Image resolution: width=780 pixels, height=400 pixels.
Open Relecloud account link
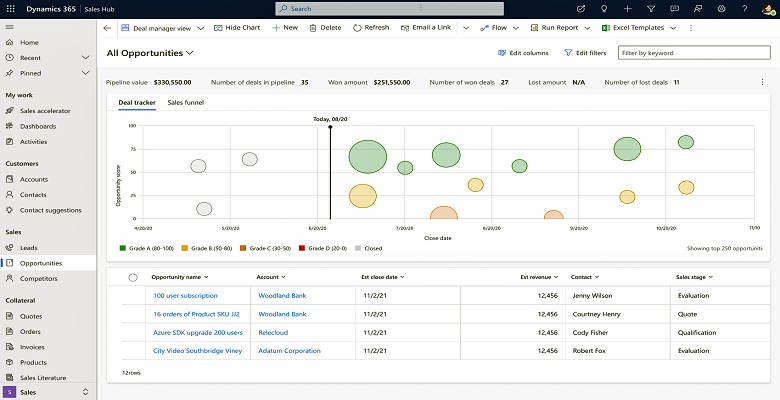point(273,332)
